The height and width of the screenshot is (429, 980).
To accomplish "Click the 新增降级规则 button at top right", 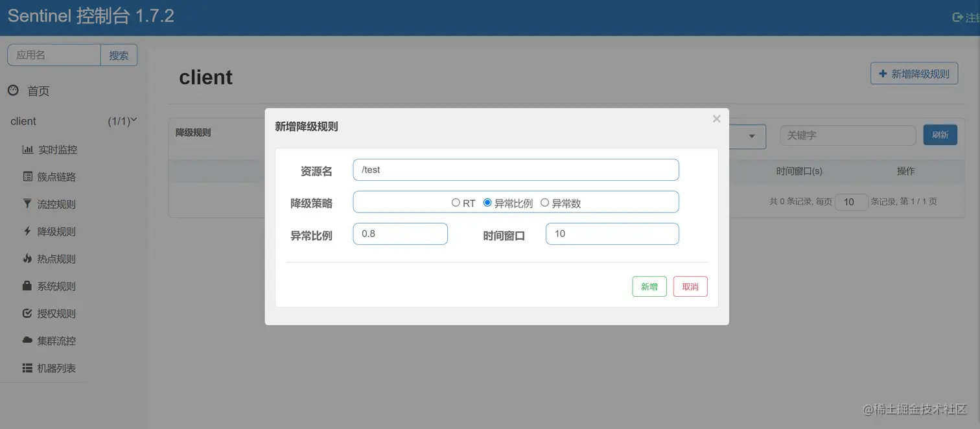I will click(914, 74).
